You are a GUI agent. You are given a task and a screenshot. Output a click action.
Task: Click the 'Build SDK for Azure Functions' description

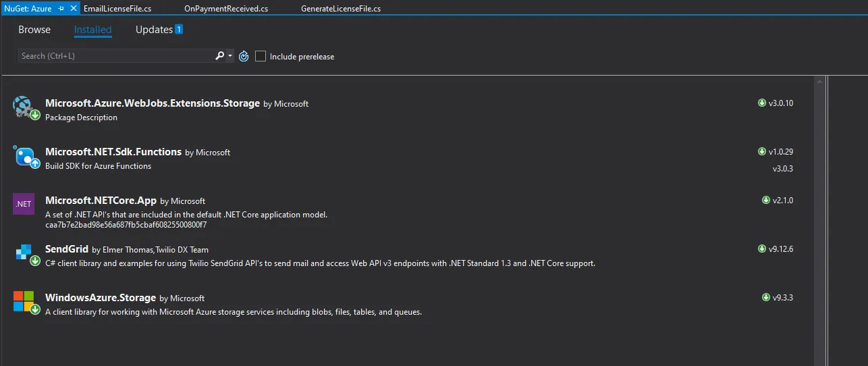[x=99, y=166]
